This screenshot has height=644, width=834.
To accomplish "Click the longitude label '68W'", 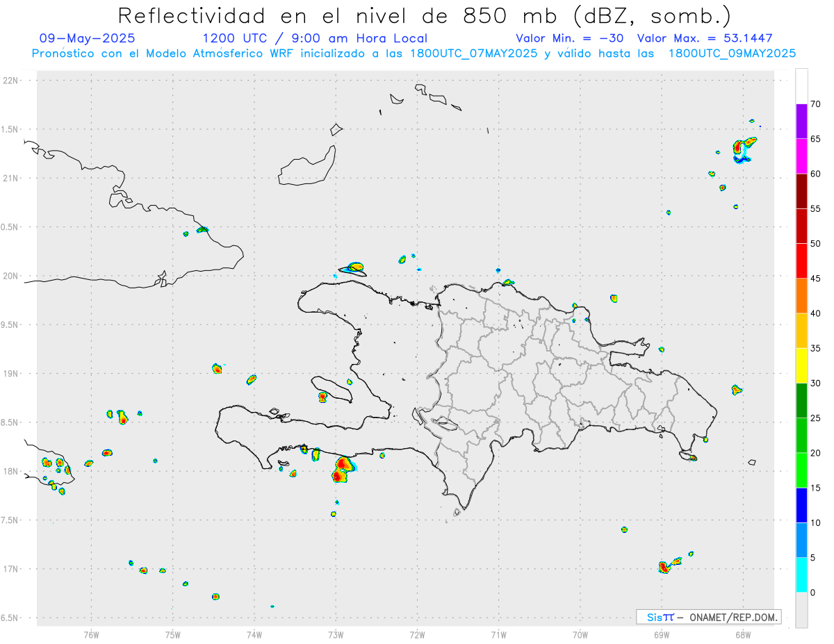I will [x=743, y=634].
